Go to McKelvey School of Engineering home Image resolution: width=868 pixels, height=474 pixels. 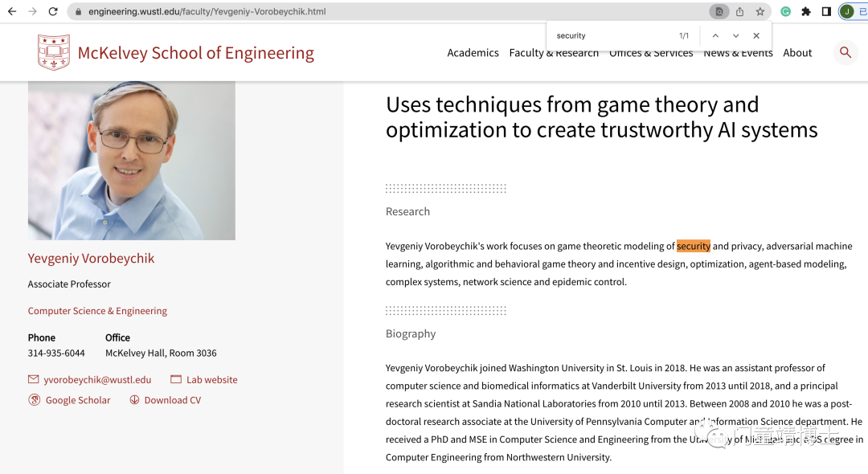point(195,53)
